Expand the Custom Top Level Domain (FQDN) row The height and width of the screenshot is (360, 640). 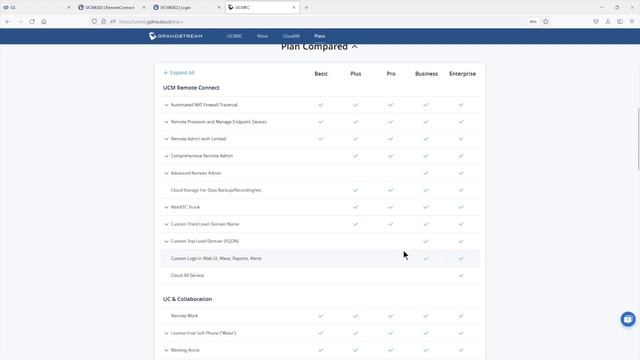[166, 242]
